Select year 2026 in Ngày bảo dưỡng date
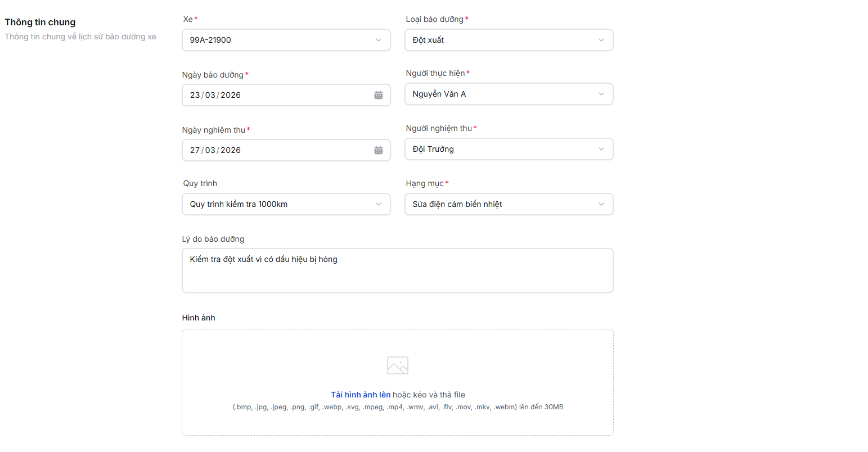The width and height of the screenshot is (868, 452). (231, 95)
